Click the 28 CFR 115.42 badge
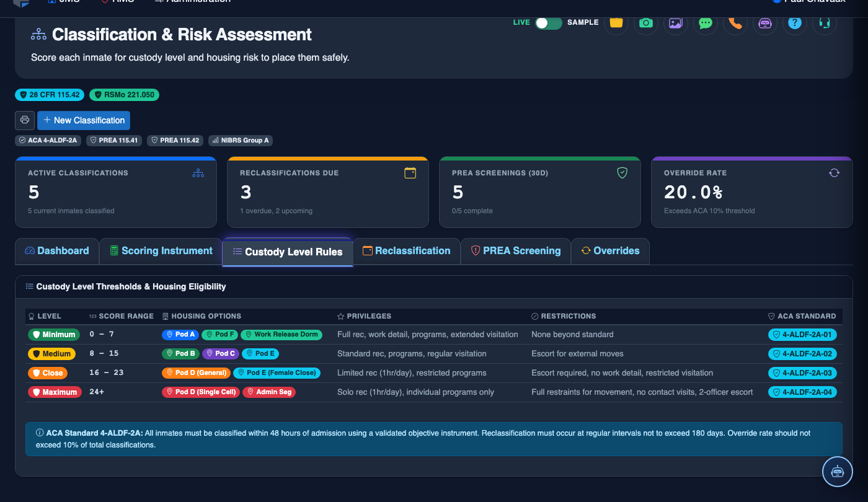The width and height of the screenshot is (868, 502). pos(50,95)
